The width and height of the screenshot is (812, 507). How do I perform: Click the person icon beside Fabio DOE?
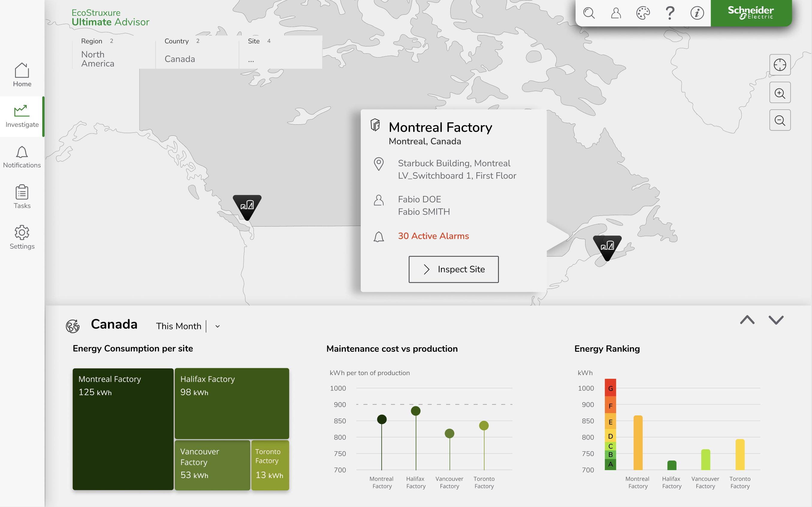(378, 200)
